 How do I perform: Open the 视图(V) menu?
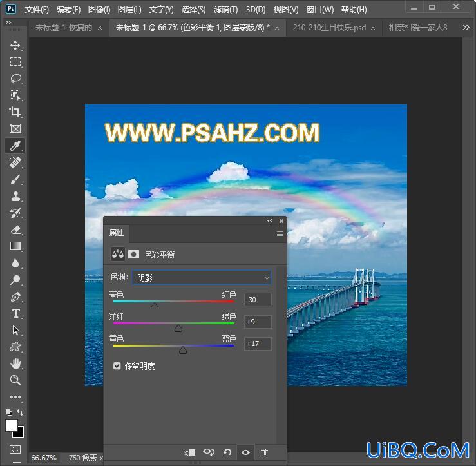(286, 10)
